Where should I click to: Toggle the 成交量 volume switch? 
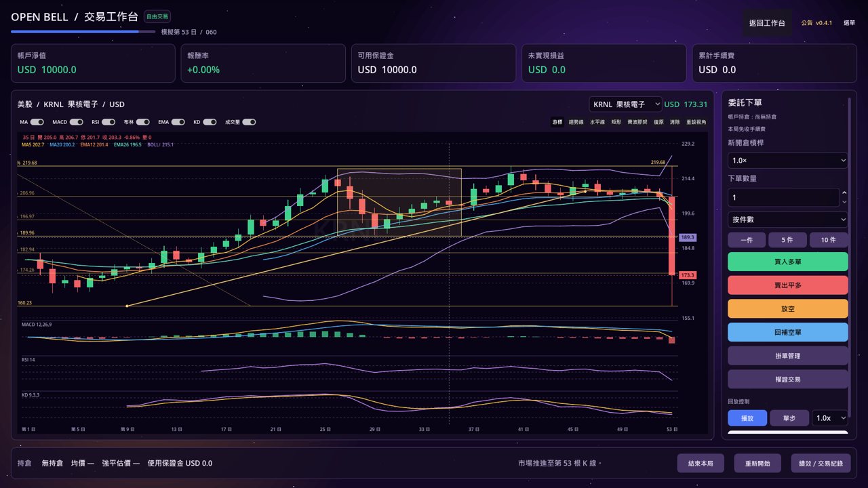(x=249, y=122)
